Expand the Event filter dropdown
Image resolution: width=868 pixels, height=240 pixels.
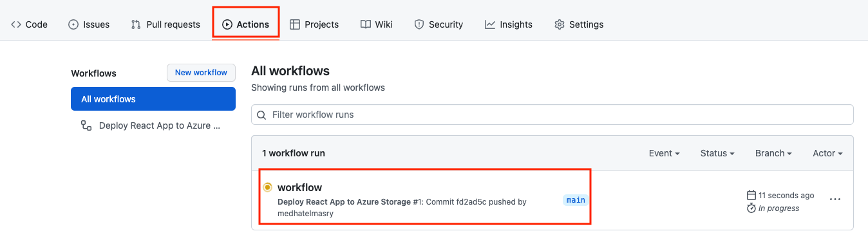point(665,153)
